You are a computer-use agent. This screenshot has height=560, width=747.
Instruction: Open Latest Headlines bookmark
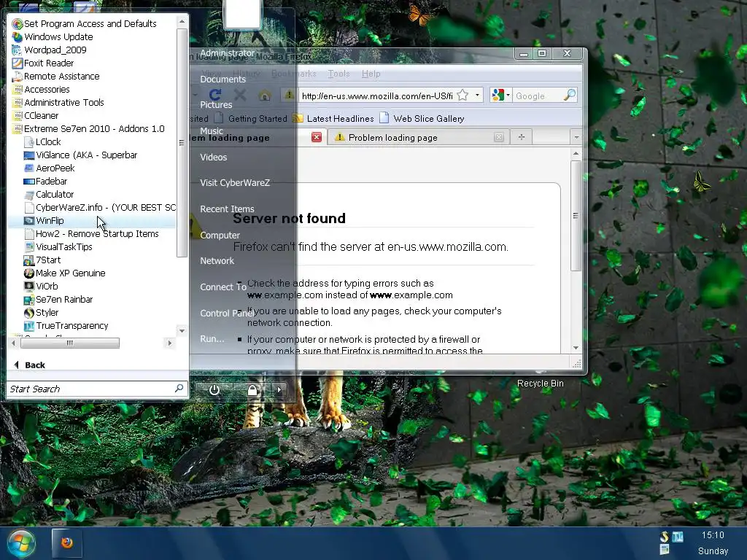pyautogui.click(x=333, y=119)
